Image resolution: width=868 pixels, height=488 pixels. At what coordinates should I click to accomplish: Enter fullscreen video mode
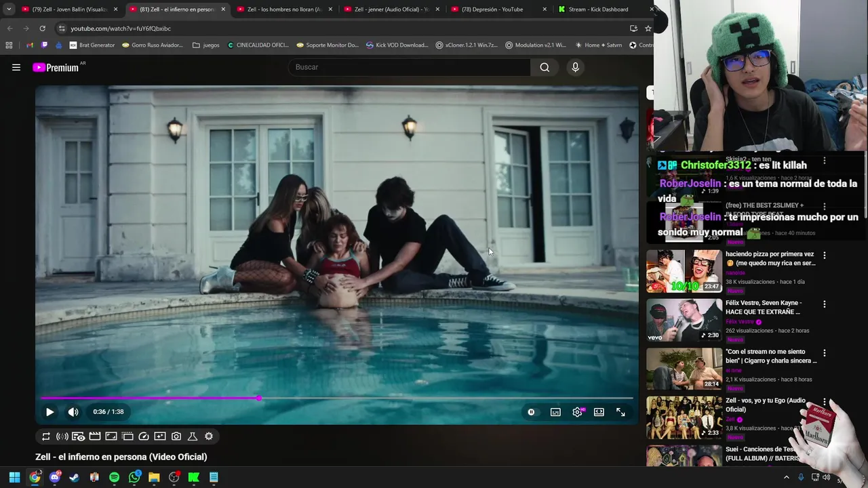620,412
